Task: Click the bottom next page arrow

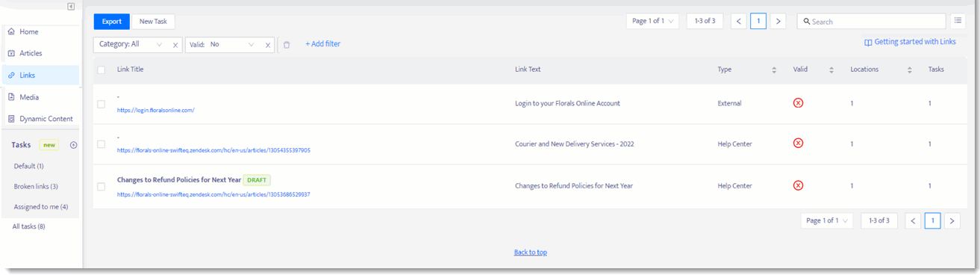Action: tap(952, 220)
